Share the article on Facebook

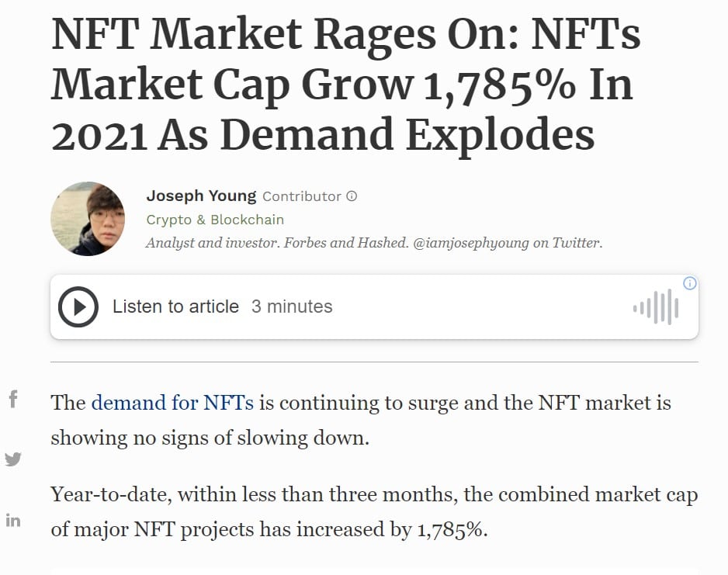(12, 400)
